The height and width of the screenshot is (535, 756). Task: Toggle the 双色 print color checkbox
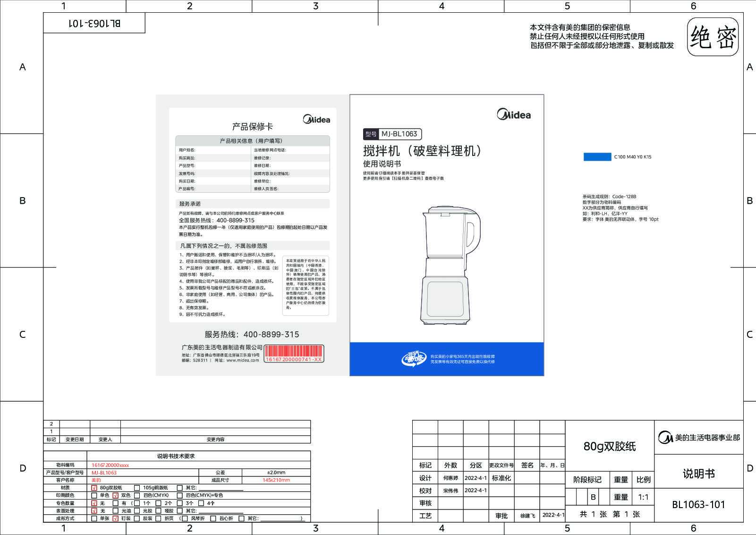[x=115, y=495]
